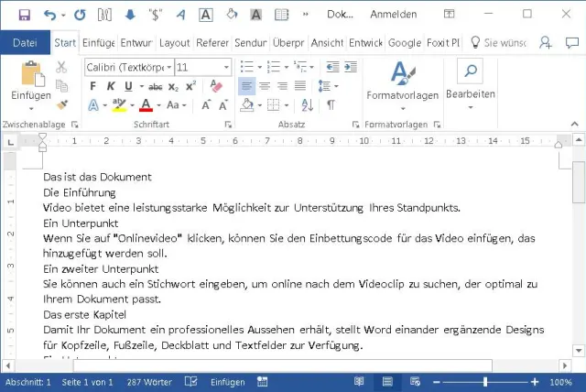Image resolution: width=586 pixels, height=392 pixels.
Task: Open the Datei menu
Action: pyautogui.click(x=25, y=43)
